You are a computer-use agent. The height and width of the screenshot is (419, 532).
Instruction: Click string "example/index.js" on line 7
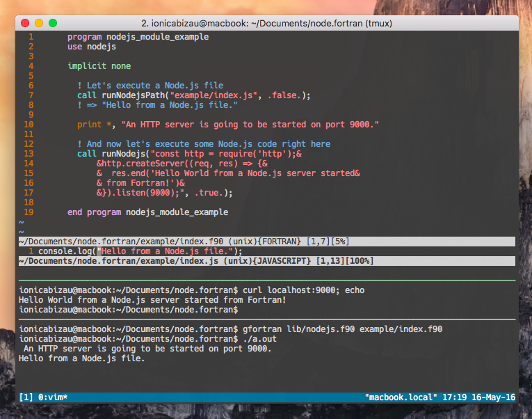coord(213,95)
